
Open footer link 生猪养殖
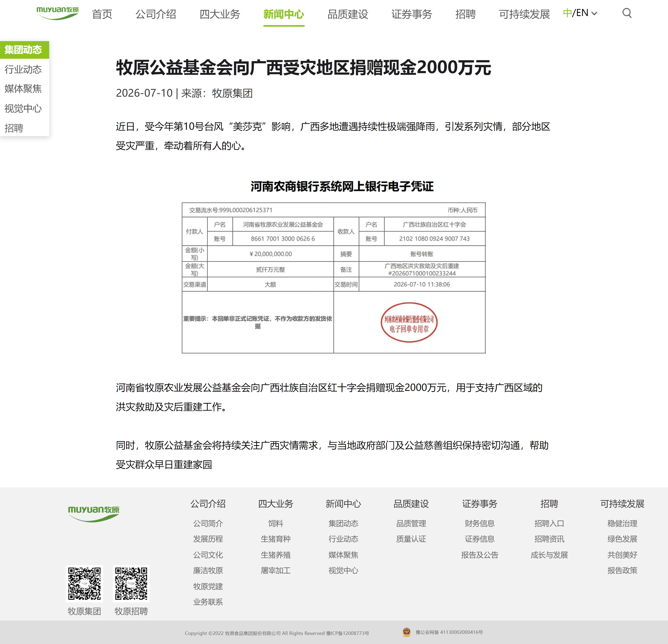point(276,555)
